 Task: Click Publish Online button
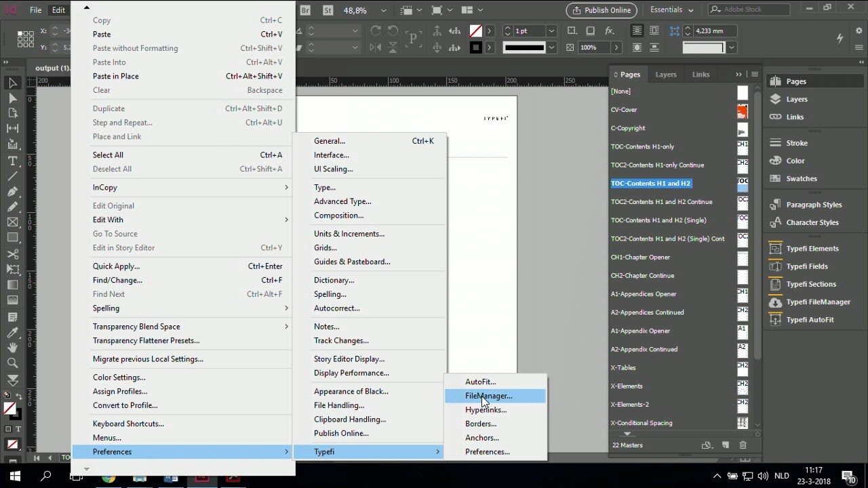pyautogui.click(x=601, y=10)
